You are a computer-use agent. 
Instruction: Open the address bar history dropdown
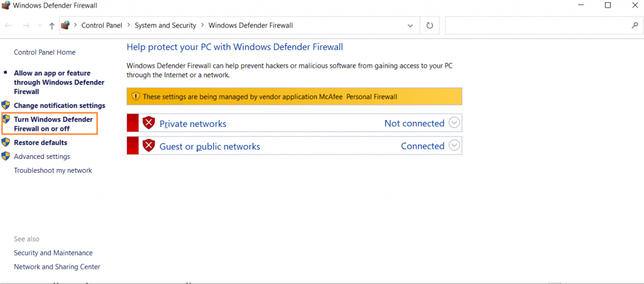click(410, 26)
